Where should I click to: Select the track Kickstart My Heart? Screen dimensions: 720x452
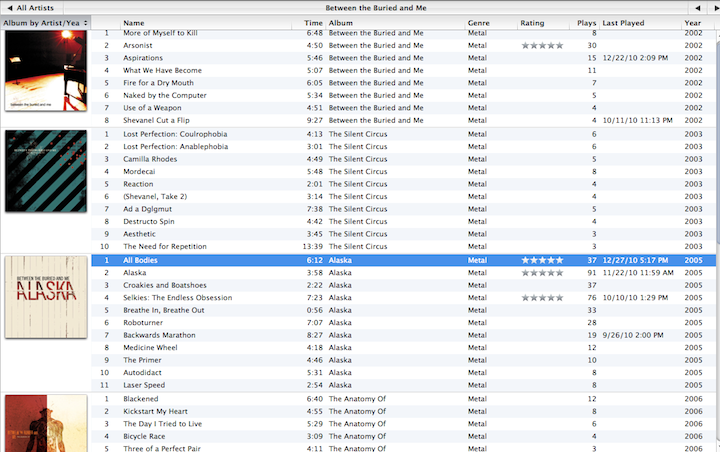click(x=155, y=411)
